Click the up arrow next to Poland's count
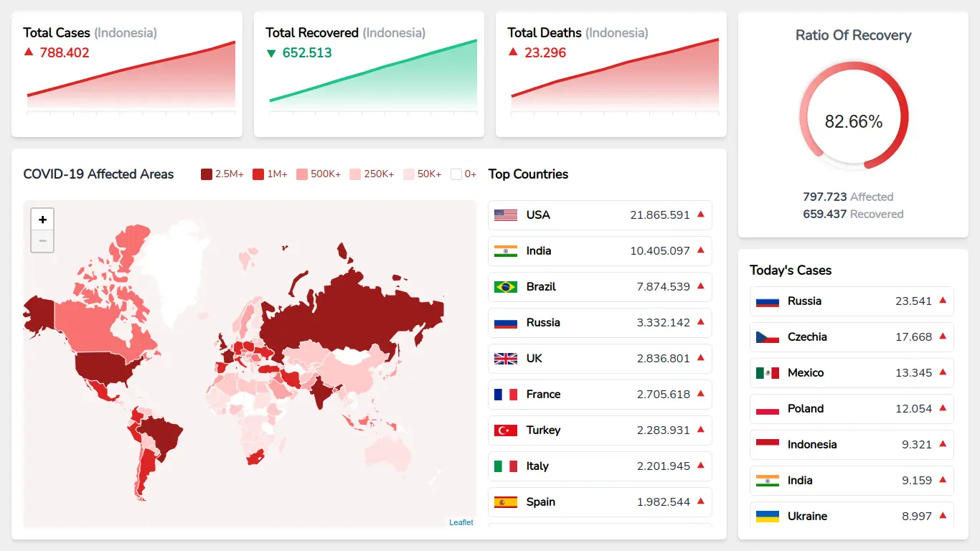The width and height of the screenshot is (980, 551). pyautogui.click(x=943, y=408)
